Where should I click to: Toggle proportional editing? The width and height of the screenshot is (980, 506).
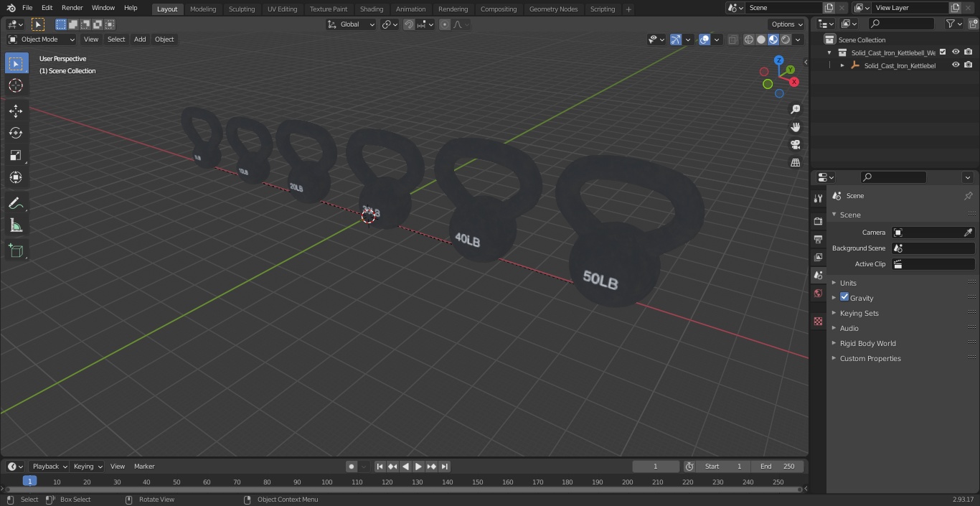click(445, 24)
